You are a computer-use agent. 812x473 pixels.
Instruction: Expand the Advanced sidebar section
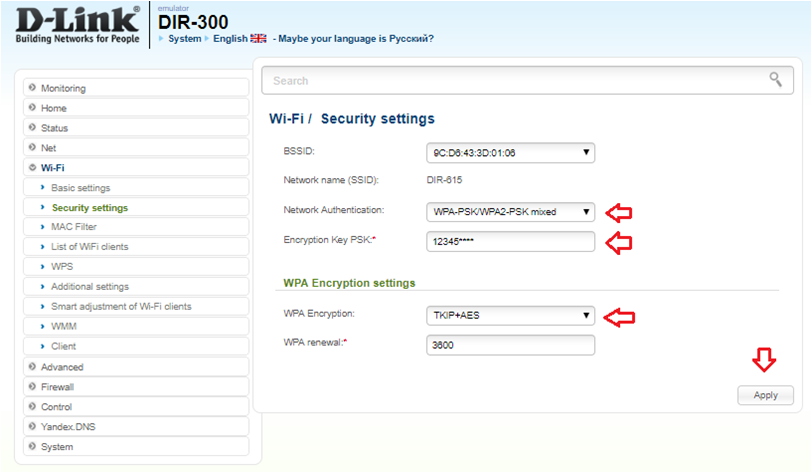click(x=62, y=367)
